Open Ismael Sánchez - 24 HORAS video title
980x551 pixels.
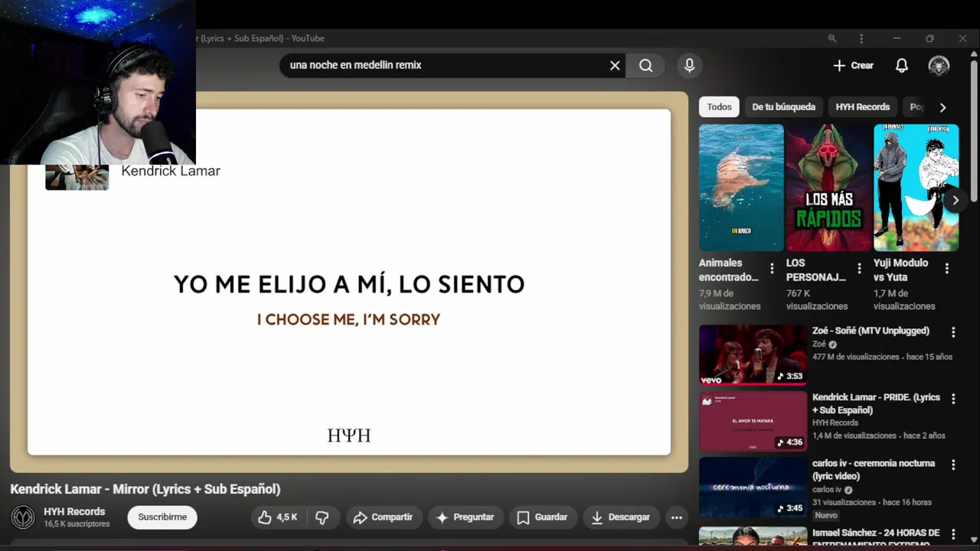[x=876, y=538]
